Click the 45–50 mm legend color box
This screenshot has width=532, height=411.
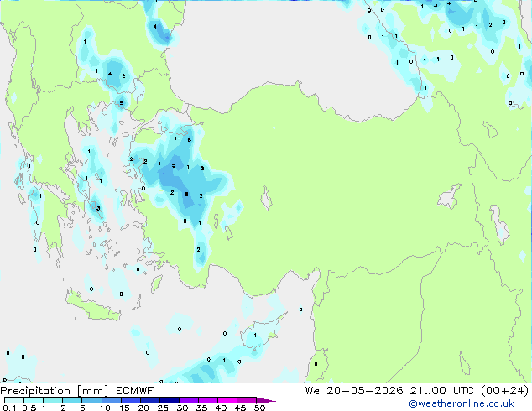[x=247, y=400]
